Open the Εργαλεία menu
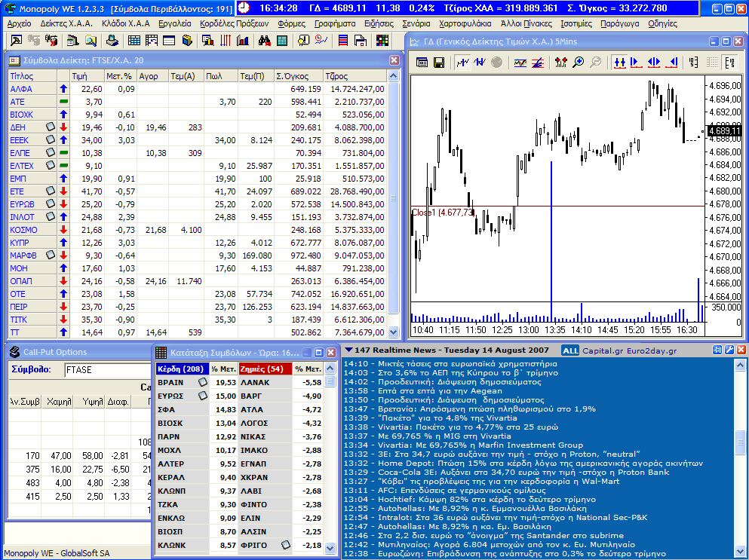Screen dimensions: 749x560 pyautogui.click(x=175, y=23)
